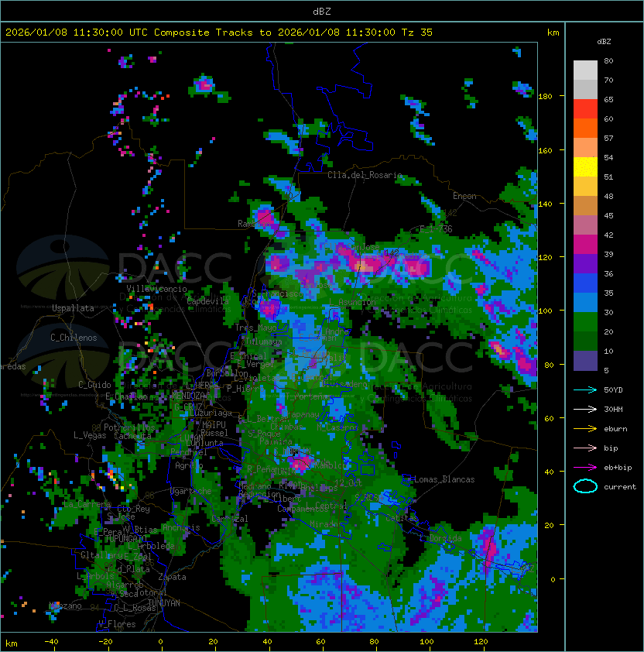644x652 pixels.
Task: Click the TUNUYAN map label
Action: [x=164, y=603]
